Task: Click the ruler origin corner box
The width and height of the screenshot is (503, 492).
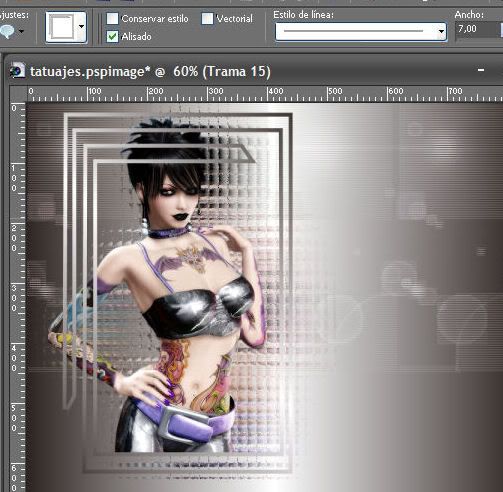Action: (18, 93)
